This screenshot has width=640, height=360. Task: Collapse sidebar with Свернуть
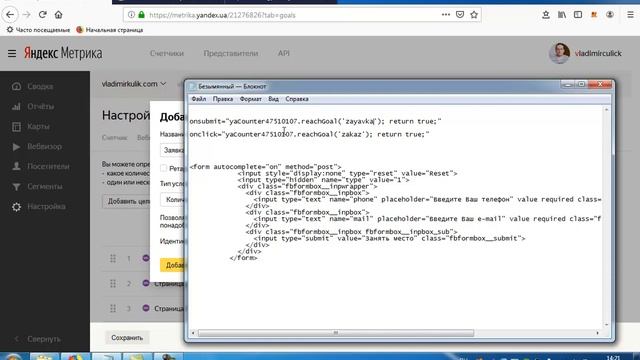tap(44, 339)
